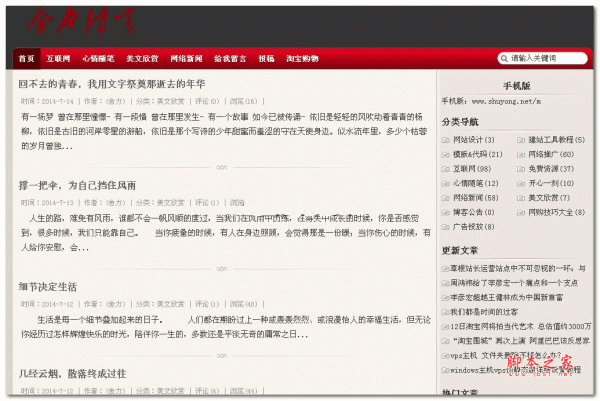Open 网络新闻 in the navigation bar

pyautogui.click(x=186, y=59)
